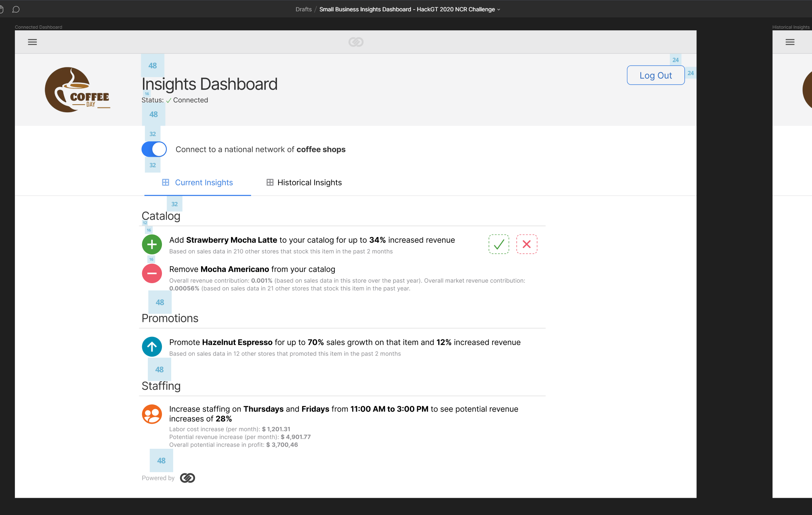Click the orange staffing people icon
The width and height of the screenshot is (812, 515).
click(152, 414)
